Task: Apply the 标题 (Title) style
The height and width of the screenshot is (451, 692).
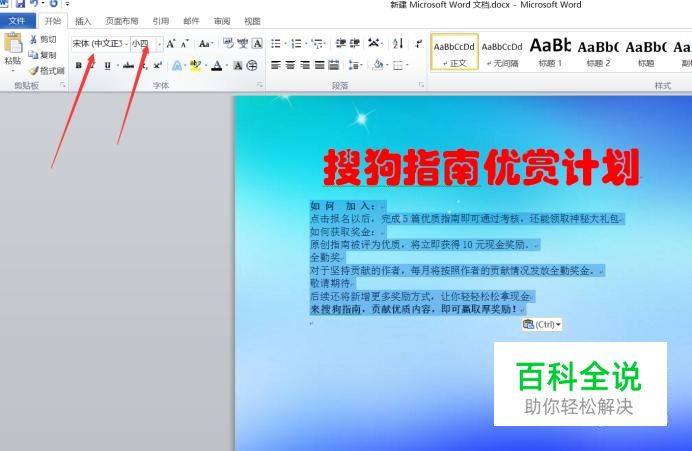Action: [646, 53]
